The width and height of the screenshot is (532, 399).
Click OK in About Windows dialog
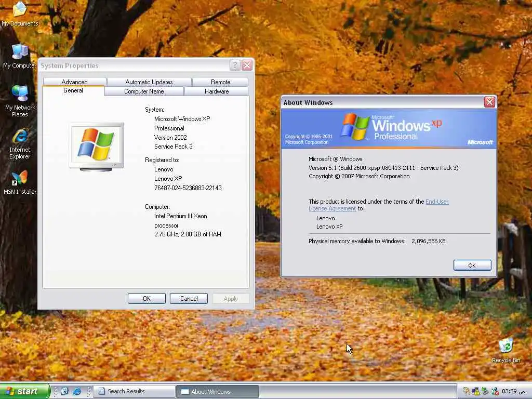pos(472,265)
